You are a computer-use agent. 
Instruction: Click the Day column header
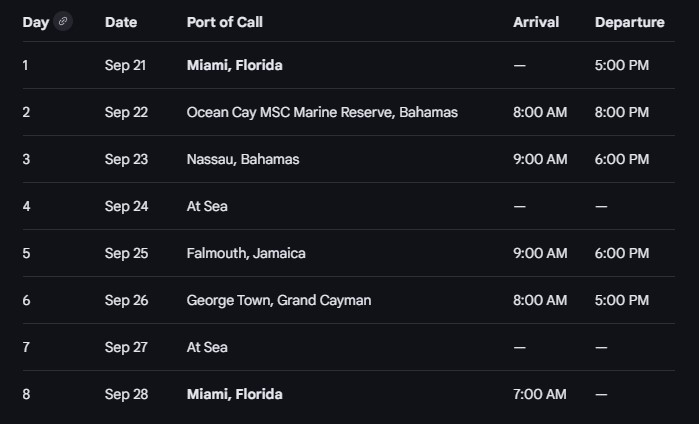coord(35,22)
